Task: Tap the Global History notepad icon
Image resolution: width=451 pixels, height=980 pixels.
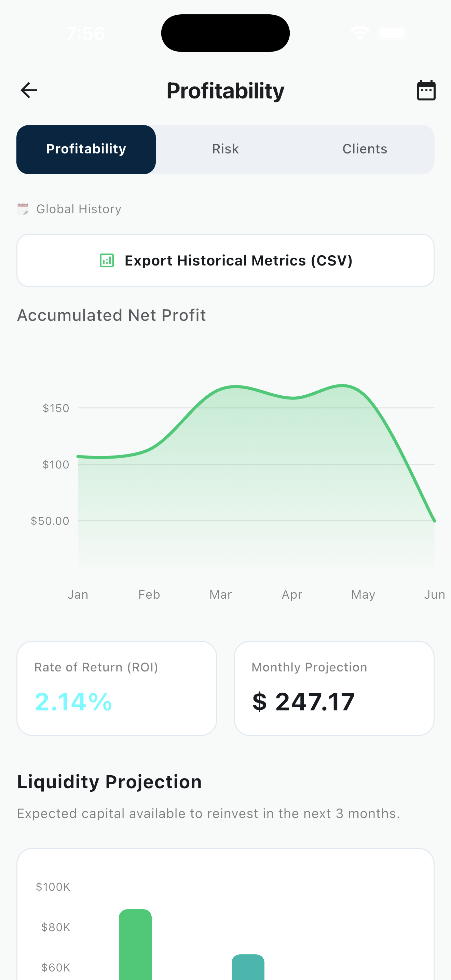Action: click(x=23, y=209)
